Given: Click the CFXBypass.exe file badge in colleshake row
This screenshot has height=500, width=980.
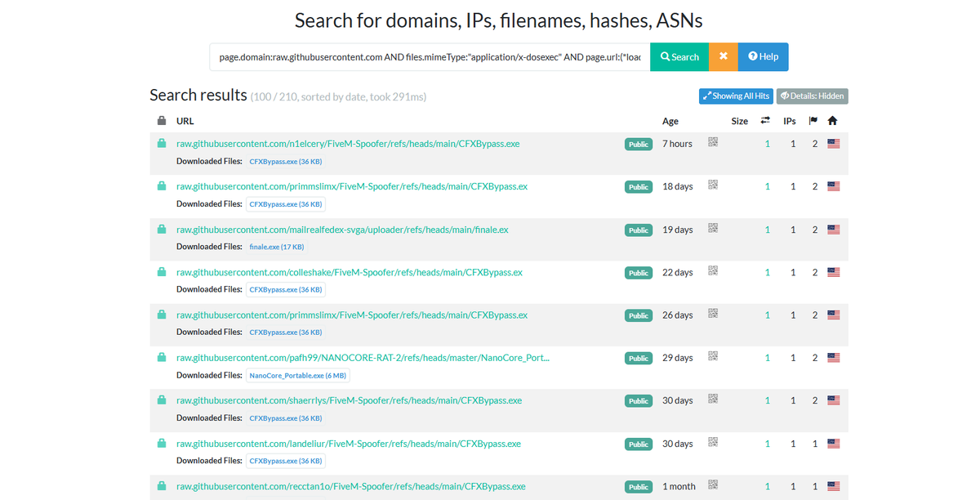Looking at the screenshot, I should 285,290.
